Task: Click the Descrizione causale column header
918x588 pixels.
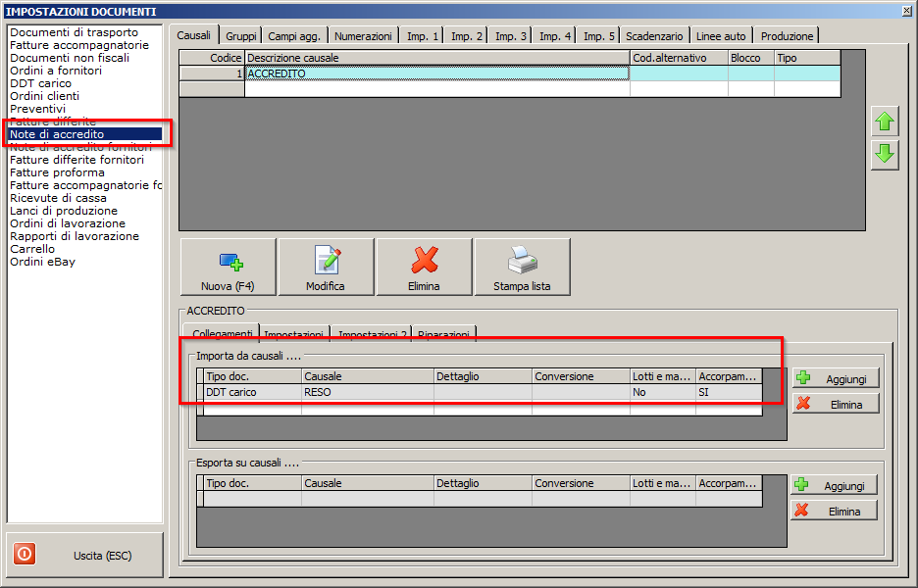Action: pyautogui.click(x=436, y=58)
